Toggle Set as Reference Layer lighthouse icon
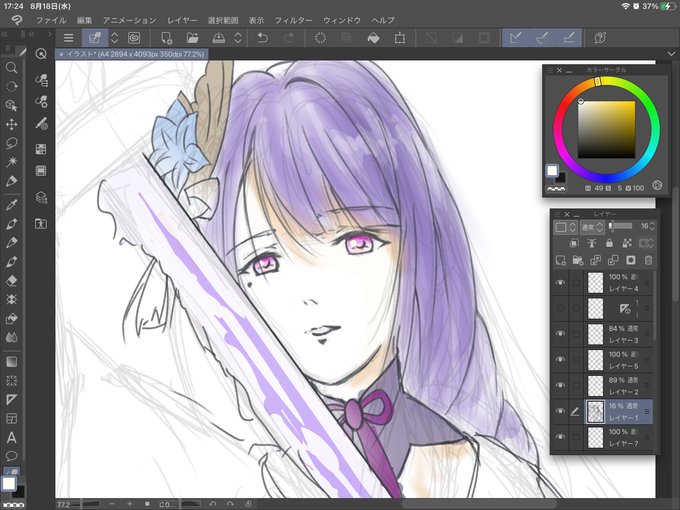The image size is (680, 510). (592, 243)
